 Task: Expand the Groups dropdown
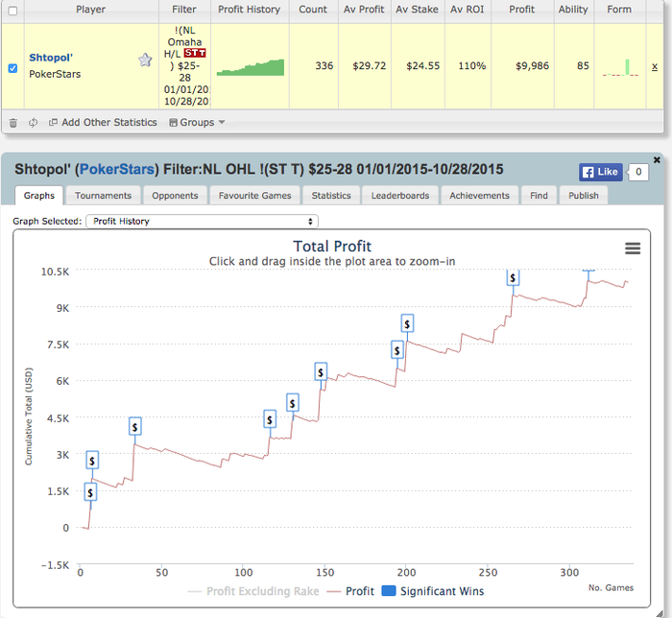(197, 123)
